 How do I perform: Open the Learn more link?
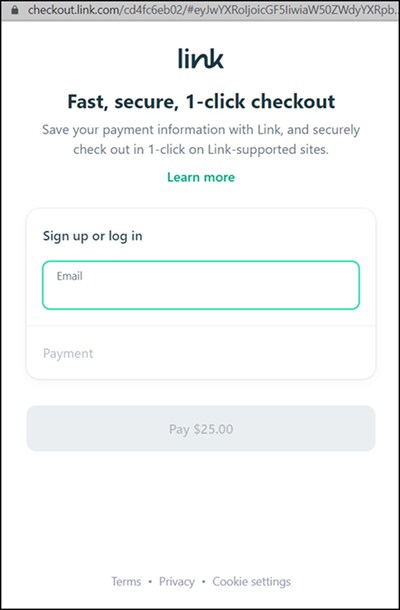(x=201, y=177)
